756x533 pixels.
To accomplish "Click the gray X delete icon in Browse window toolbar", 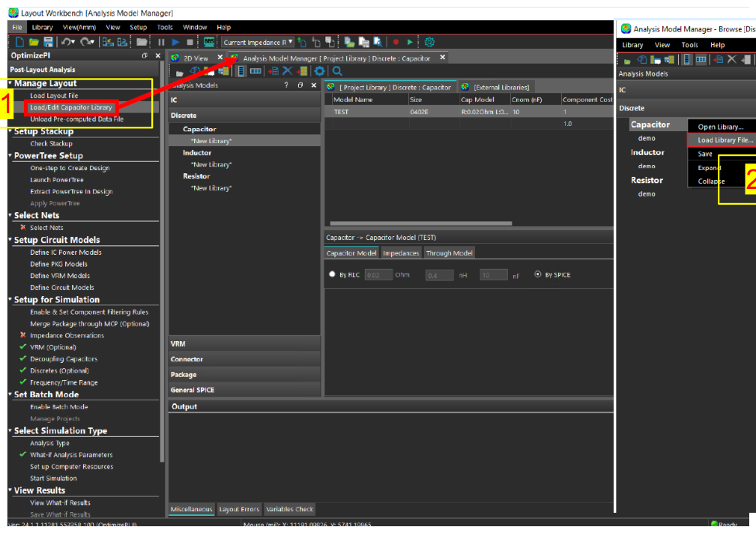I will tap(731, 59).
